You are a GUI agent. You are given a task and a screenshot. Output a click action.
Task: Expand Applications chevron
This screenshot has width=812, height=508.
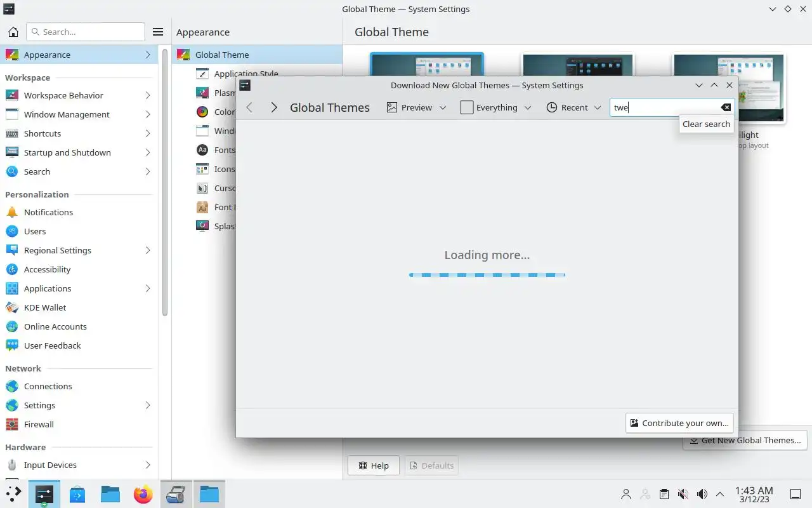[148, 288]
